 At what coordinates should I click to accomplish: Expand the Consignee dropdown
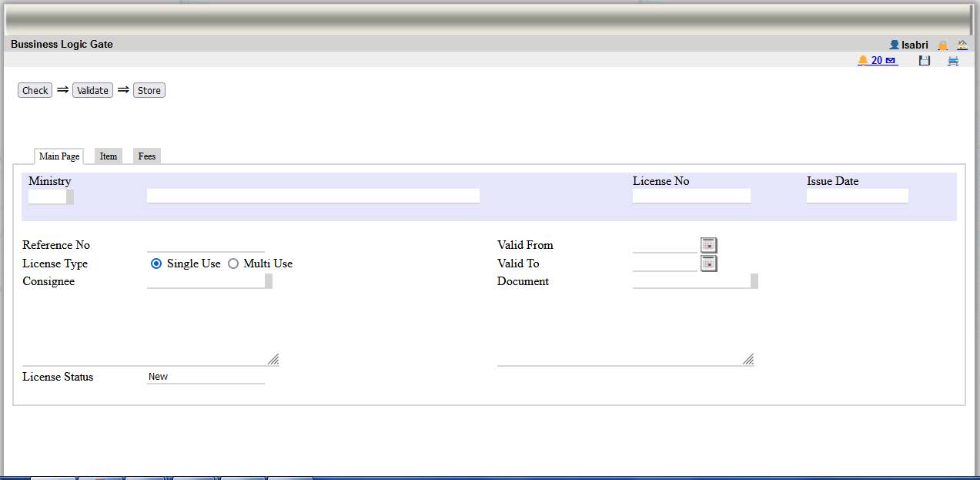click(x=269, y=281)
